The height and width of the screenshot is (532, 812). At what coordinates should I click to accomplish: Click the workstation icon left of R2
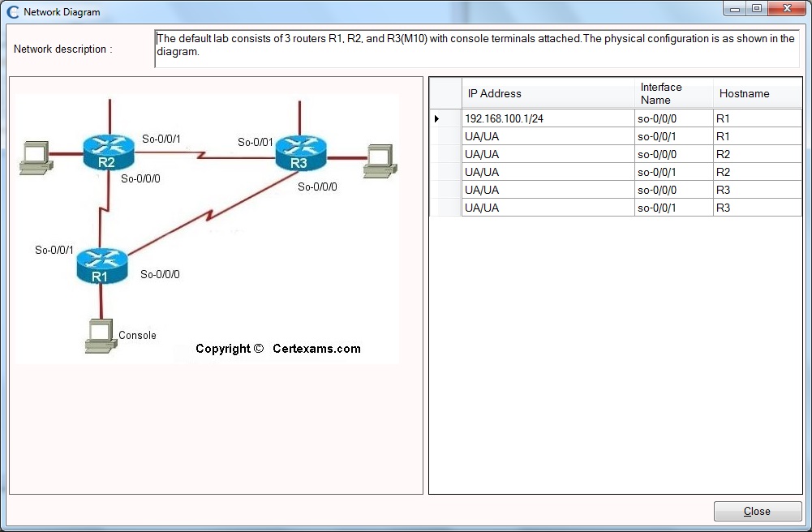click(x=34, y=157)
